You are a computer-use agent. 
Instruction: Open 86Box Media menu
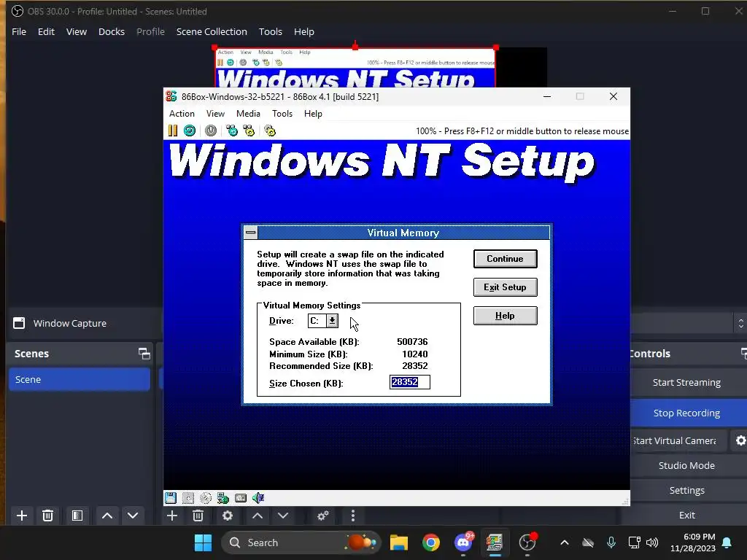click(248, 113)
